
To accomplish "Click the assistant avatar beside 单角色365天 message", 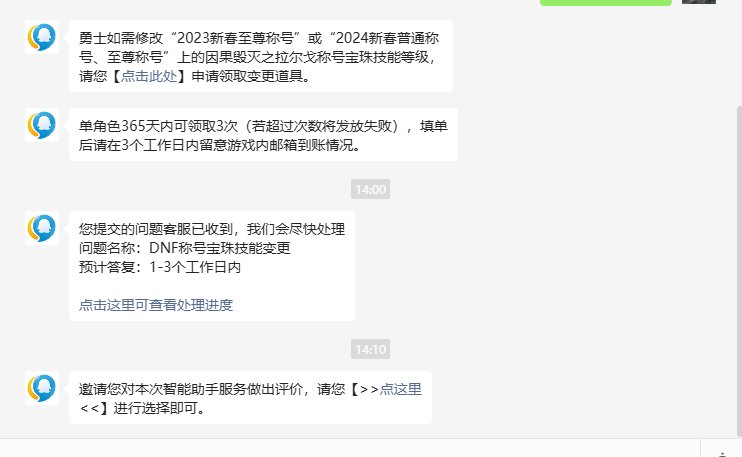I will pos(42,125).
